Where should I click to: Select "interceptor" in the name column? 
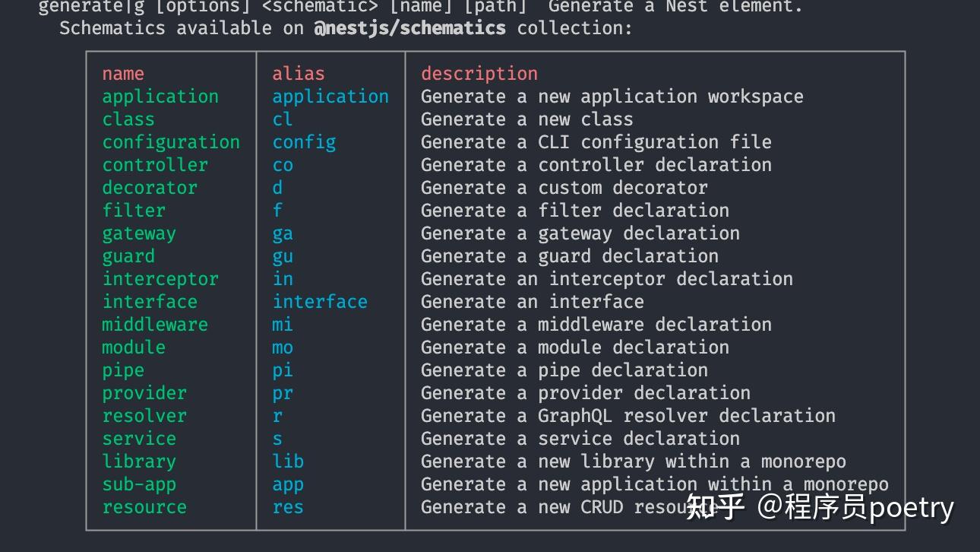pos(160,279)
